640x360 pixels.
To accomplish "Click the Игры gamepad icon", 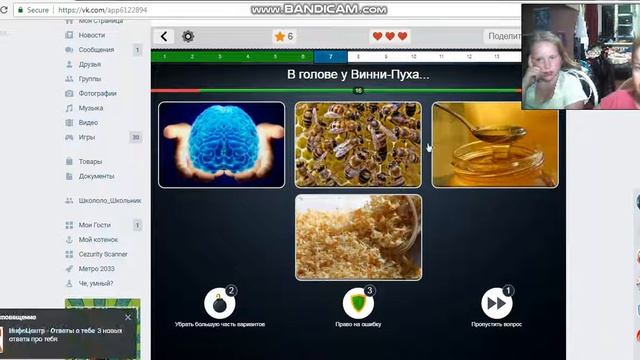I will [x=69, y=137].
